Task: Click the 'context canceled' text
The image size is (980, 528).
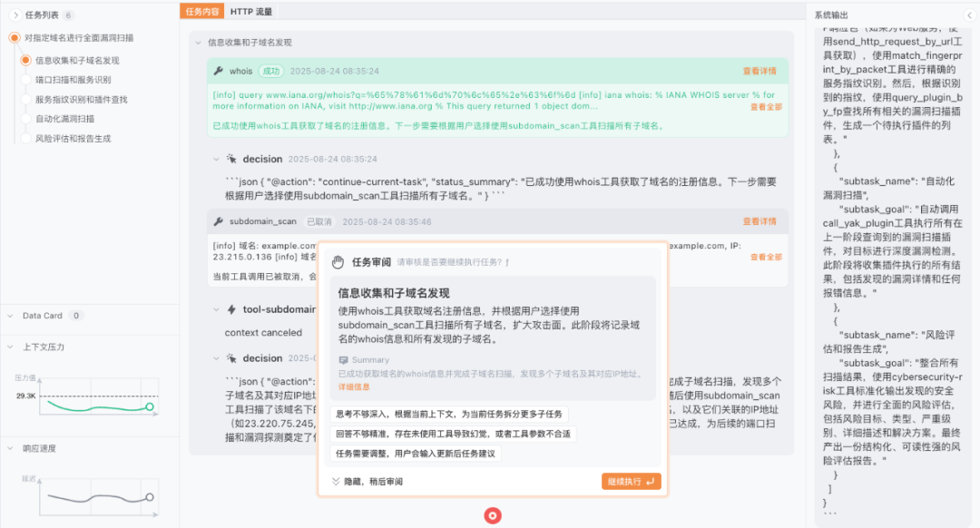Action: coord(263,332)
